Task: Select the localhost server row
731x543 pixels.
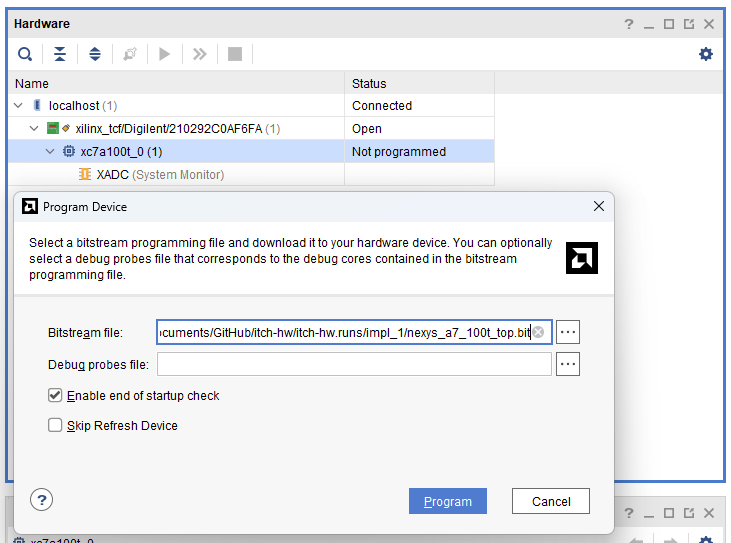Action: [251, 106]
